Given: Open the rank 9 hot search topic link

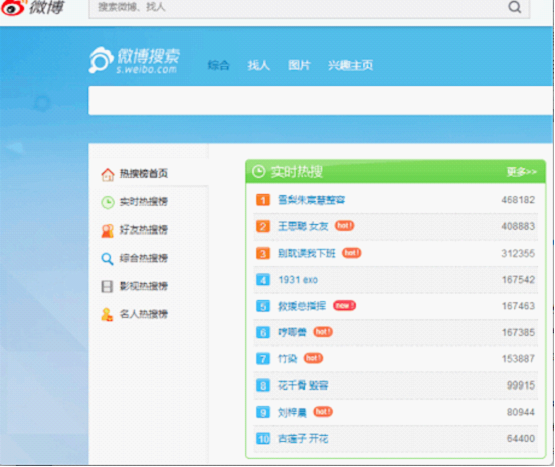Looking at the screenshot, I should click(x=292, y=412).
